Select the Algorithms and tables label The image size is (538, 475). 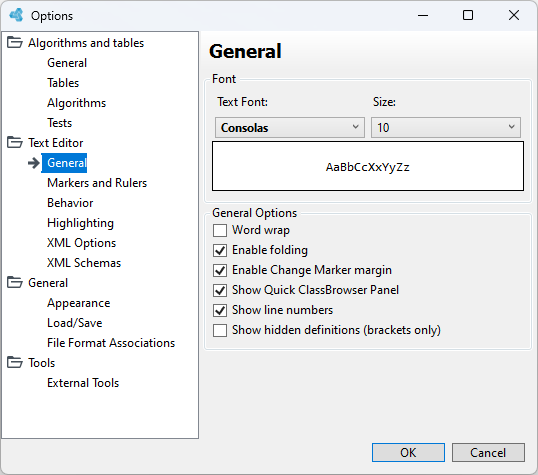tap(86, 43)
